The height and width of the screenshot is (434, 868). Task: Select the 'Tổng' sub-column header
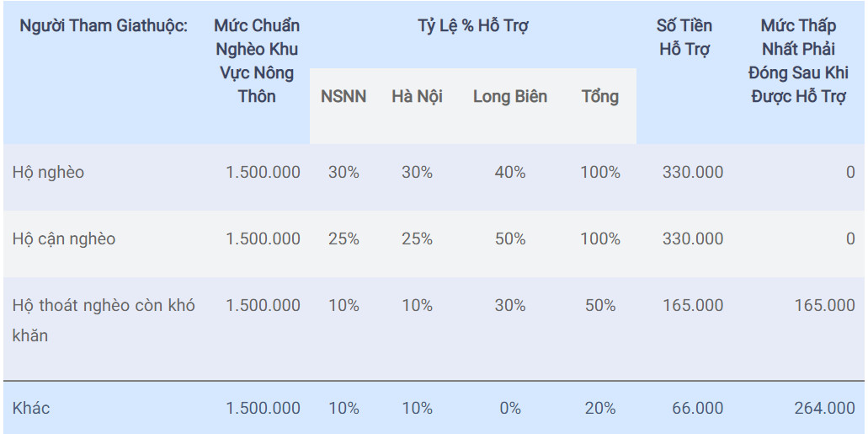click(599, 96)
